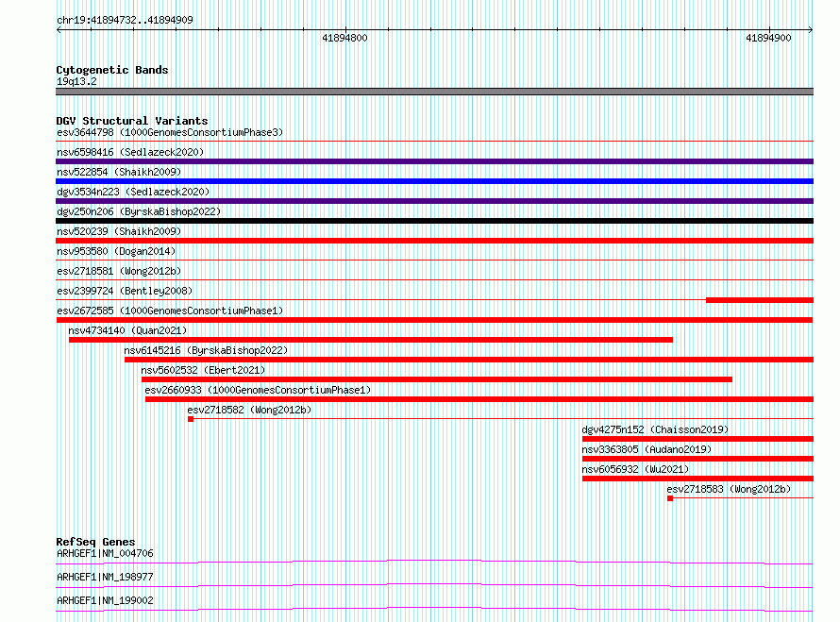
Task: Open transcript ARHGEF1|NM_004706 label
Action: 105,553
